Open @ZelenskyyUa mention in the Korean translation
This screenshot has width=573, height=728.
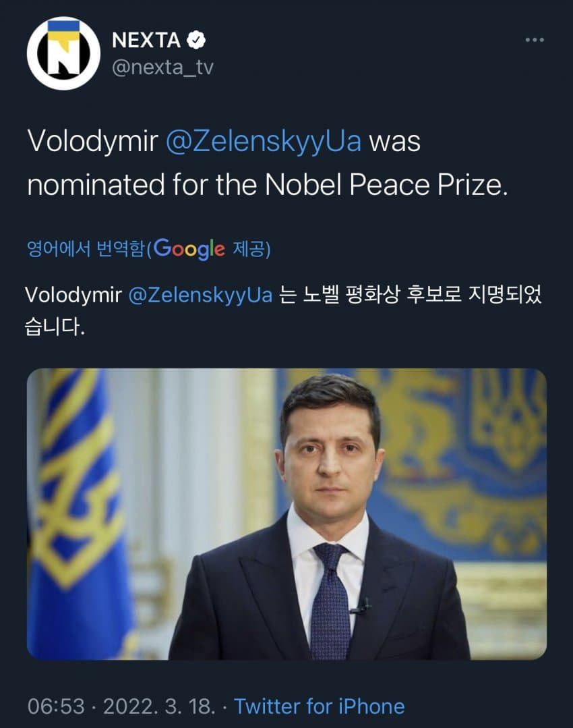pos(200,296)
